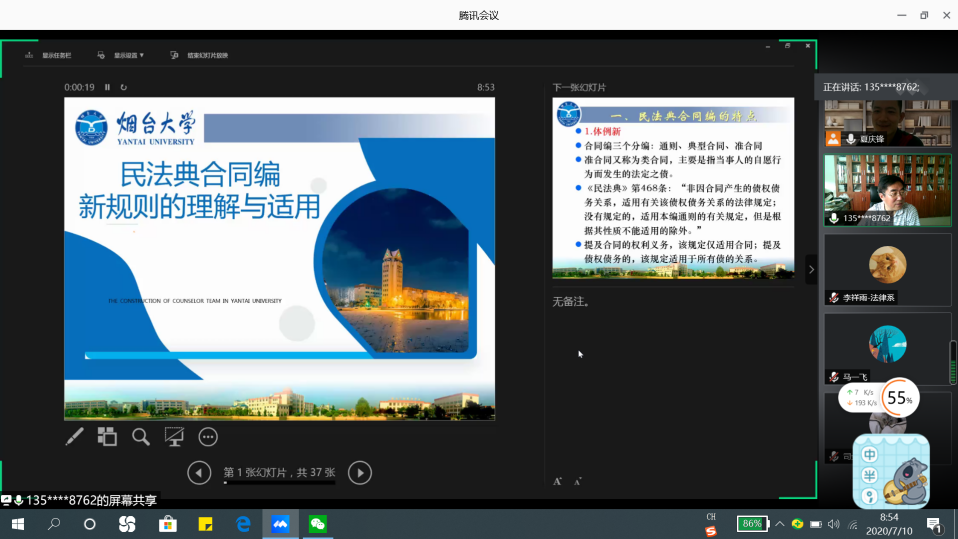Pause the presentation timer
The image size is (958, 539).
coord(107,87)
